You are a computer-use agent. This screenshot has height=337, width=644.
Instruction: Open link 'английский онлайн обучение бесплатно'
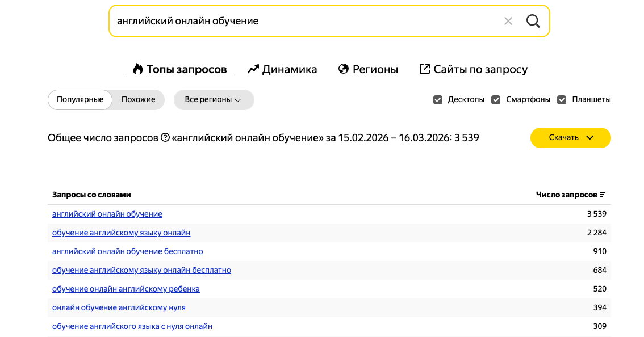[x=127, y=251]
